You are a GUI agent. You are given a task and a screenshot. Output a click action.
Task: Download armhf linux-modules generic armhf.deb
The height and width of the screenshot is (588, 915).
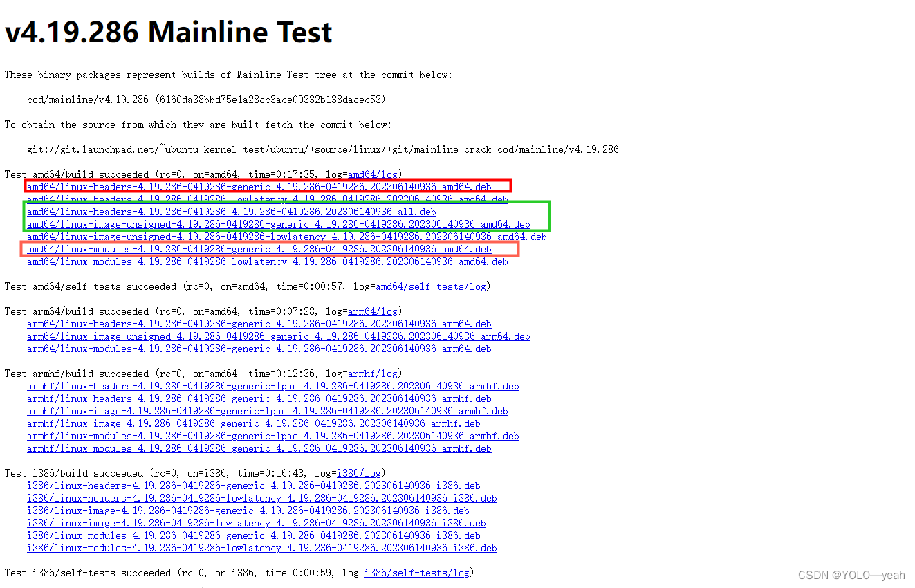pyautogui.click(x=259, y=448)
